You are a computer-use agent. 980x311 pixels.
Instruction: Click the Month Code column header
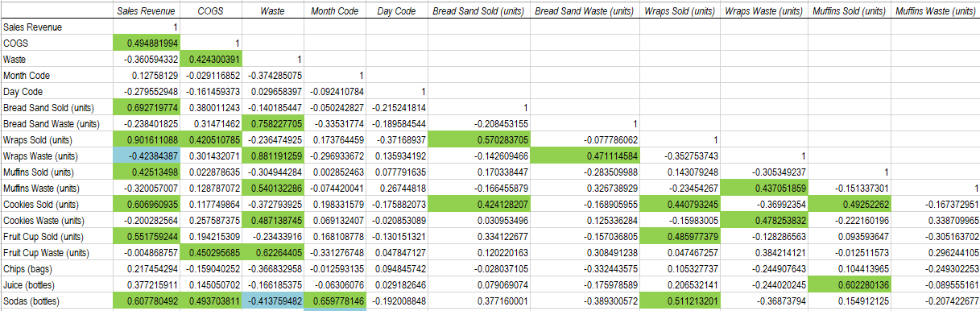click(335, 11)
